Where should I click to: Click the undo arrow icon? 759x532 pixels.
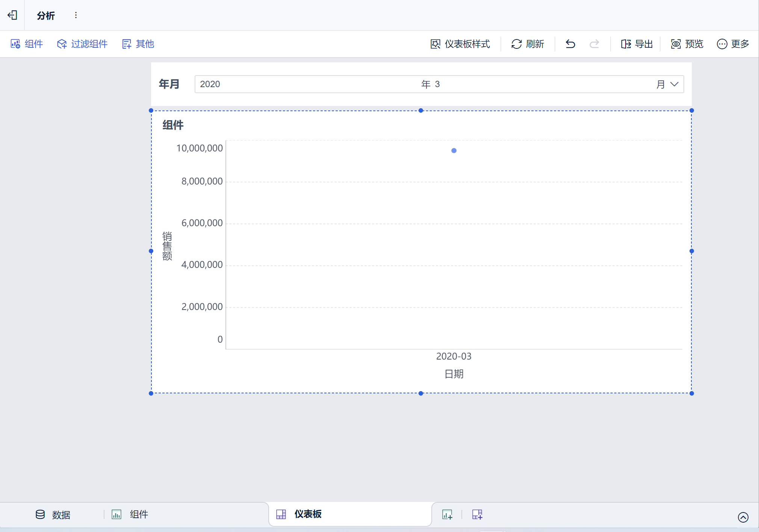click(x=570, y=44)
